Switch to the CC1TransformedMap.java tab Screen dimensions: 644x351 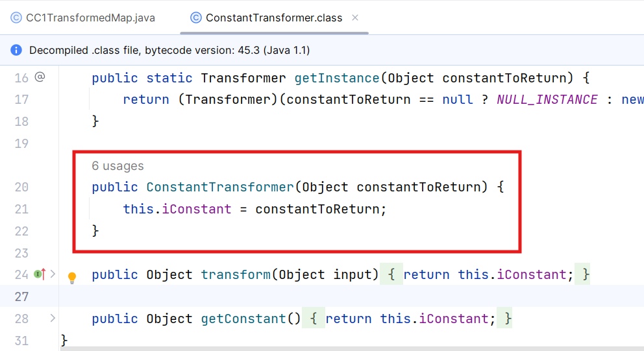pyautogui.click(x=83, y=18)
